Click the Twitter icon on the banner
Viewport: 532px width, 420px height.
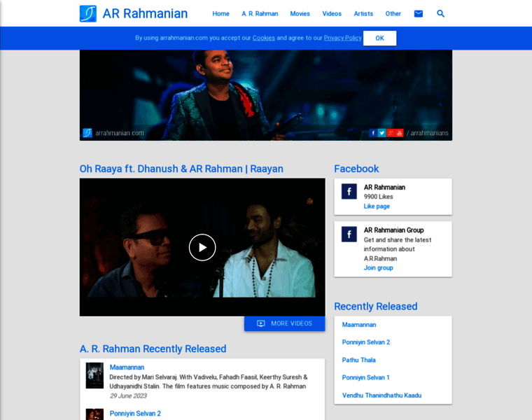pyautogui.click(x=382, y=133)
